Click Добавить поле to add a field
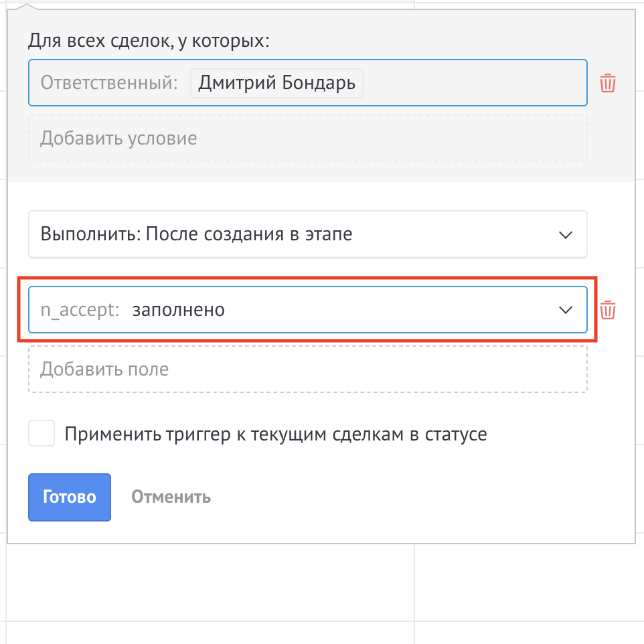This screenshot has width=644, height=644. 307,369
